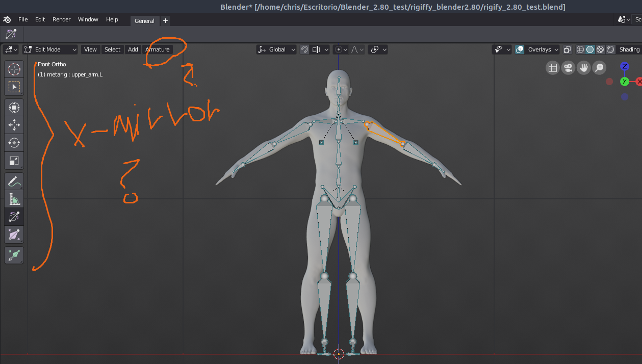Image resolution: width=642 pixels, height=364 pixels.
Task: Switch to LookDev shading mode
Action: 600,49
